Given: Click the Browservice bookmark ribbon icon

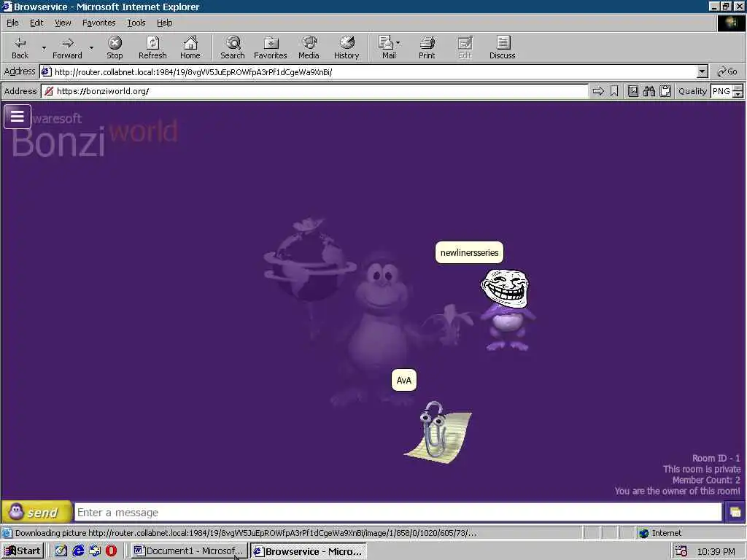Looking at the screenshot, I should tap(614, 91).
